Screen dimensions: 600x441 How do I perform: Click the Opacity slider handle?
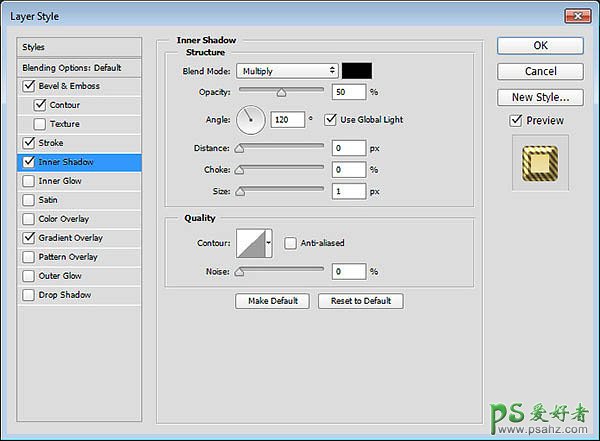(281, 92)
